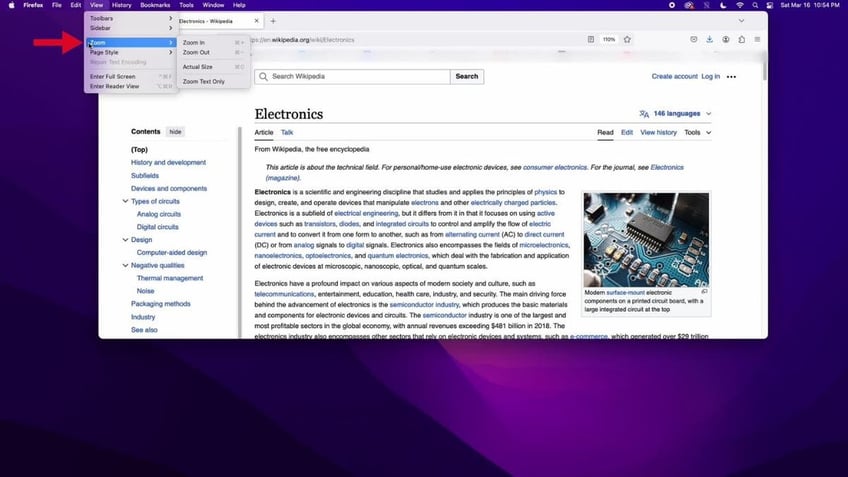This screenshot has height=477, width=848.
Task: Toggle Do Not Disturb moon icon
Action: [x=723, y=5]
